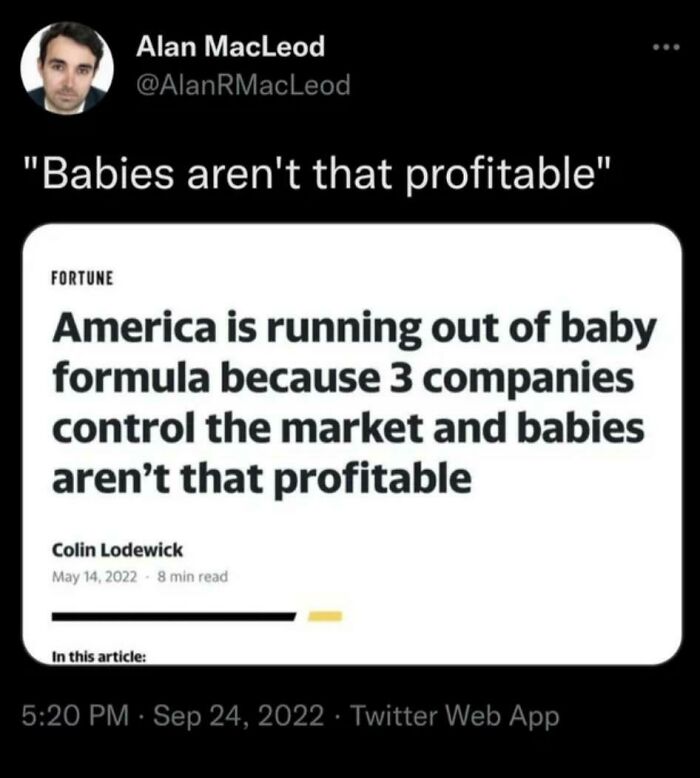Click the black divider bar in the article
The image size is (700, 778).
coord(174,615)
